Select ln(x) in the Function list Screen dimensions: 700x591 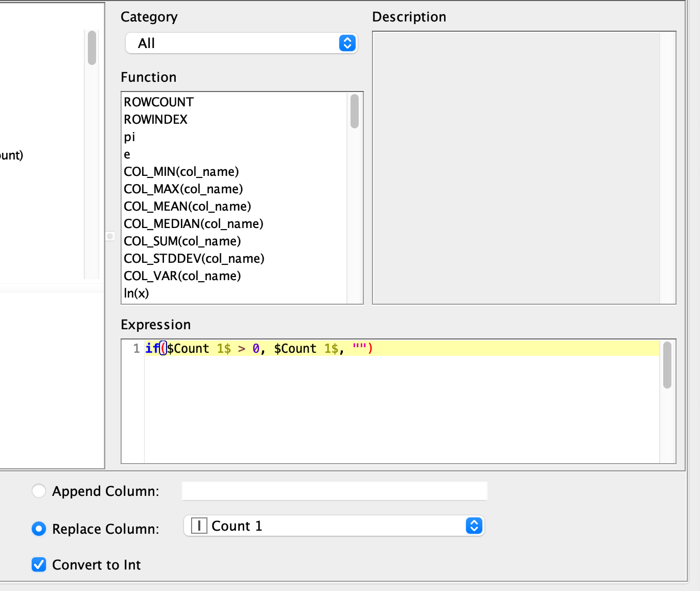pyautogui.click(x=136, y=293)
